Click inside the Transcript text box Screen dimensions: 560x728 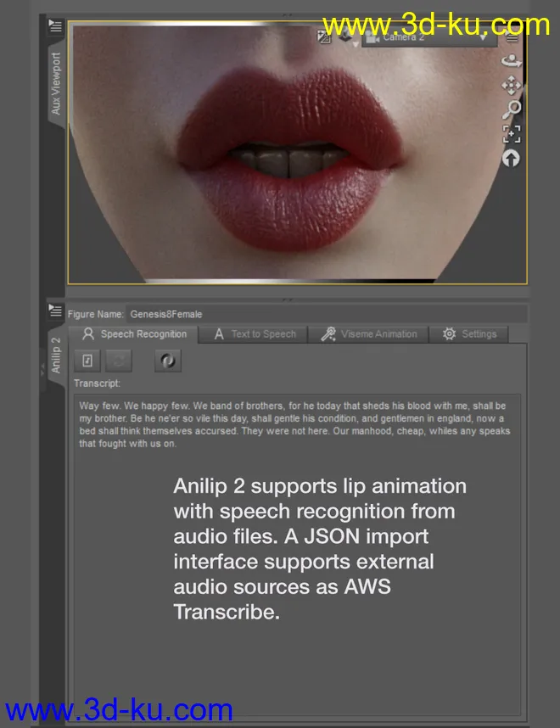pyautogui.click(x=297, y=555)
